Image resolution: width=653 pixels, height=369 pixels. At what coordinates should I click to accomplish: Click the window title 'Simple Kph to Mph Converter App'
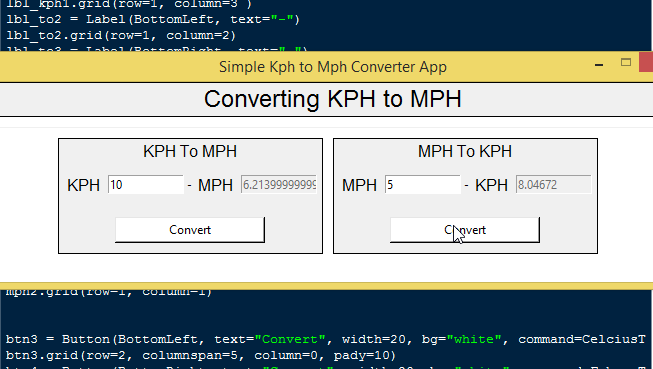(333, 67)
